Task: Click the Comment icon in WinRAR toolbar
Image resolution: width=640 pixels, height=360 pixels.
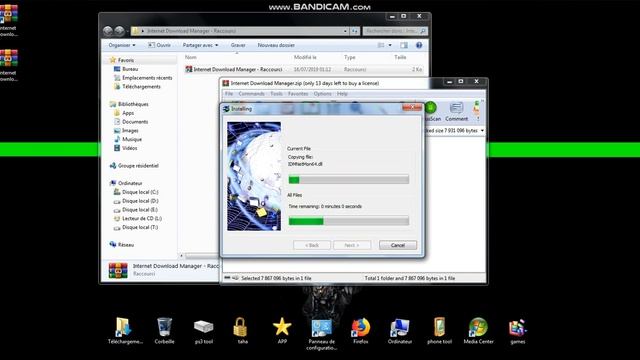Action: pos(456,112)
